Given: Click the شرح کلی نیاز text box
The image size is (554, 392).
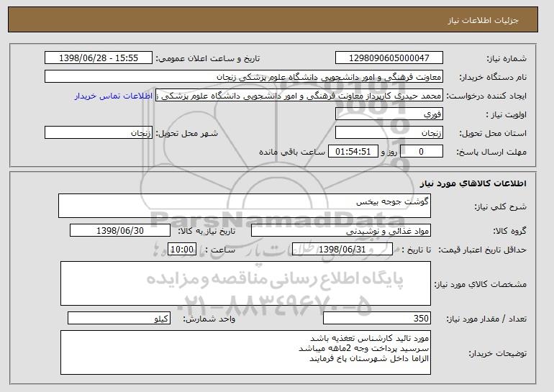Looking at the screenshot, I should pyautogui.click(x=245, y=206).
